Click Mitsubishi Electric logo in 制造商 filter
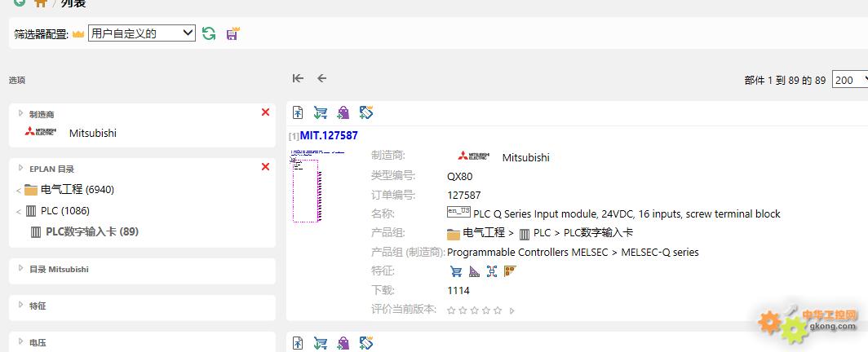 coord(41,131)
